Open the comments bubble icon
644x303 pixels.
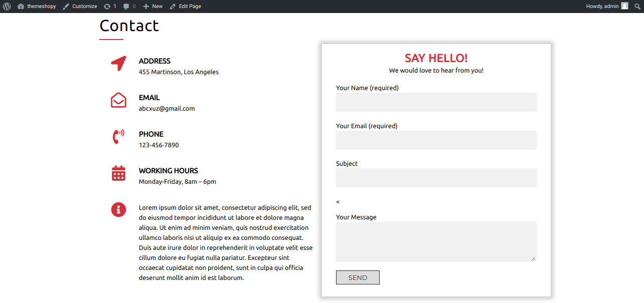click(x=129, y=7)
